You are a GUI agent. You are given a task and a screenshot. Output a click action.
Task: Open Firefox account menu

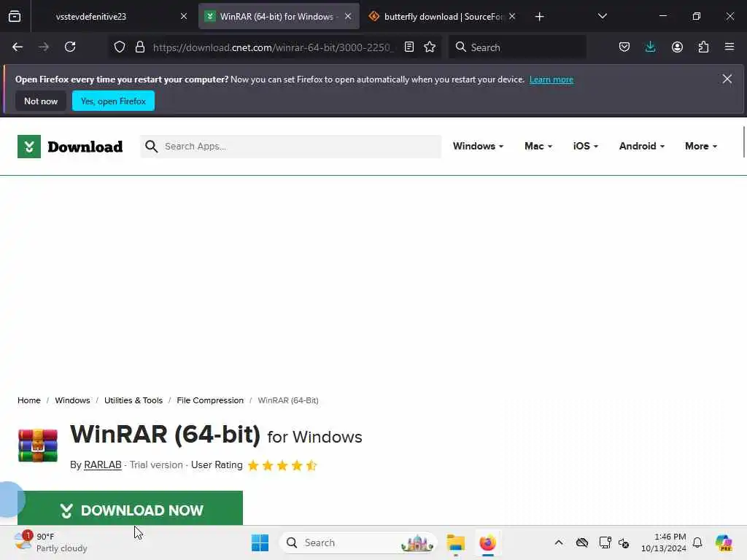pos(677,47)
